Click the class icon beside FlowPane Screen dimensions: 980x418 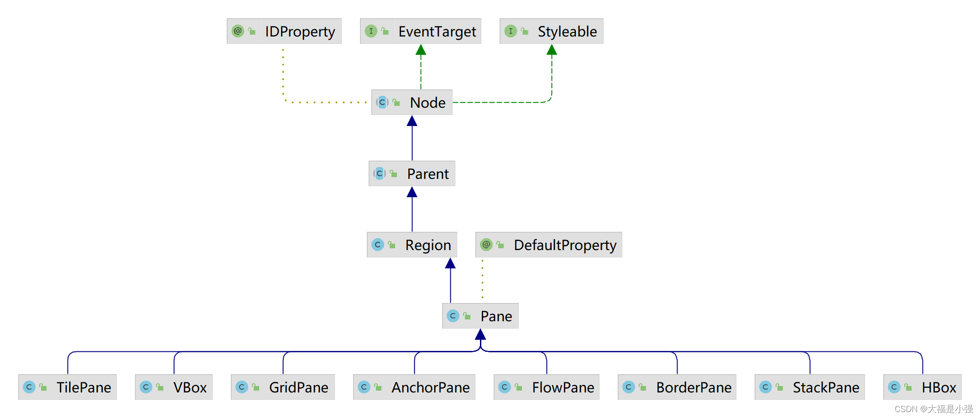[x=505, y=387]
